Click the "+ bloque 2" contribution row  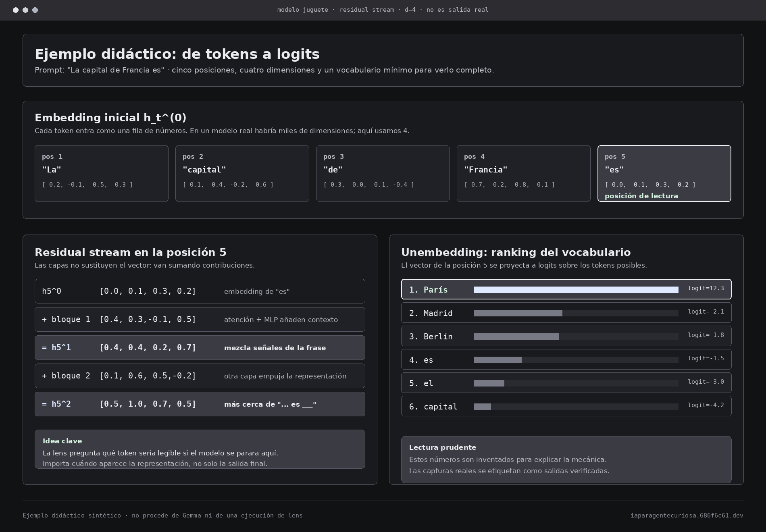200,376
